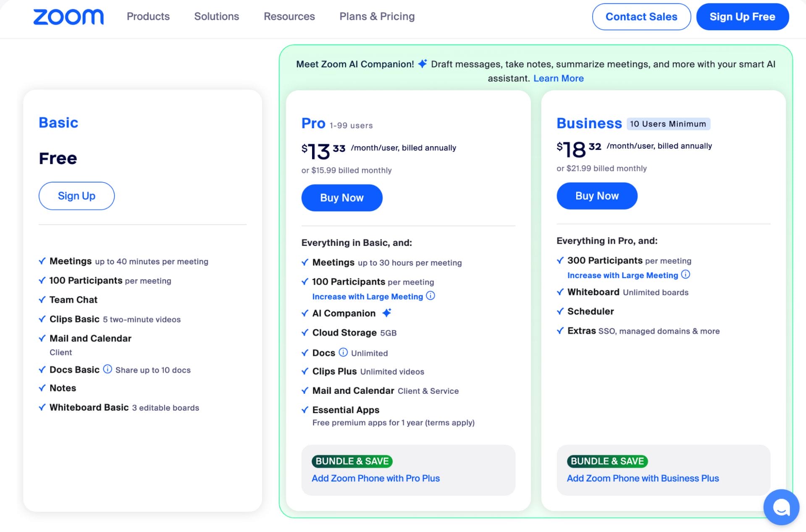Click Buy Now on the Business plan
Viewport: 806px width, 532px height.
(597, 196)
